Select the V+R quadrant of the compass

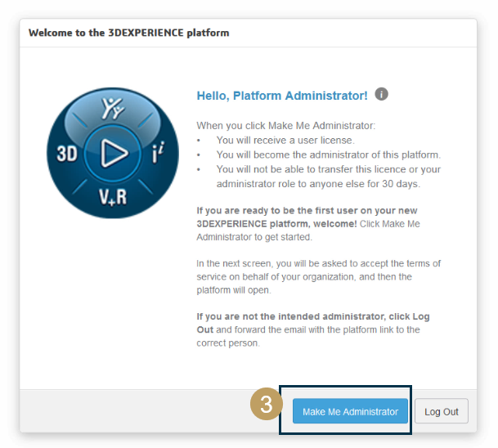click(112, 197)
